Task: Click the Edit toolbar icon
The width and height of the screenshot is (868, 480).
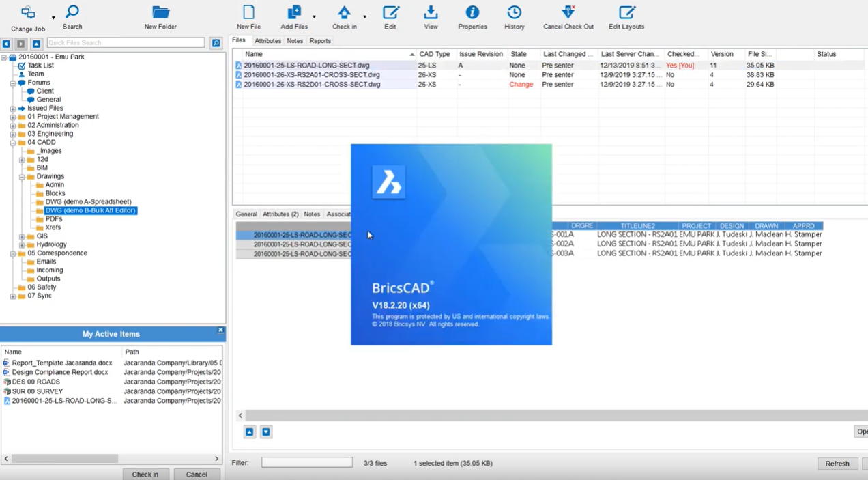Action: (390, 12)
